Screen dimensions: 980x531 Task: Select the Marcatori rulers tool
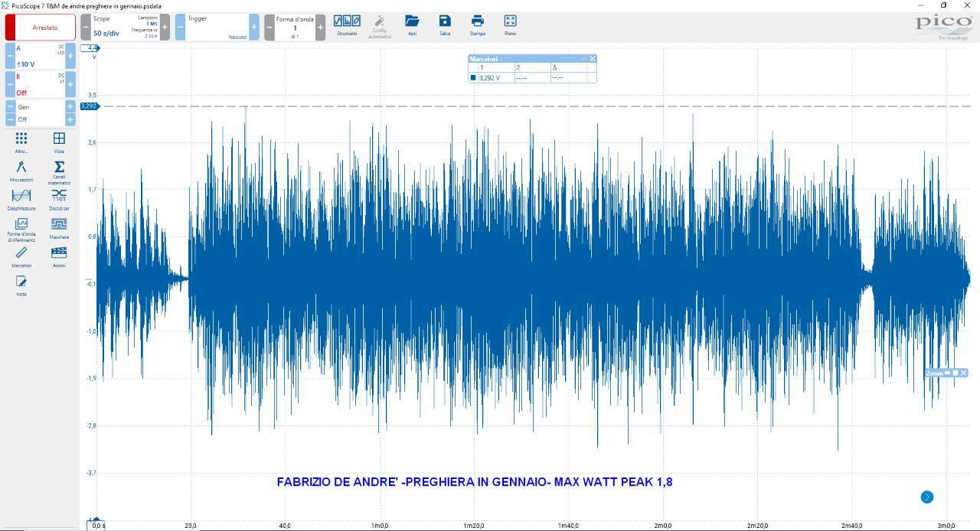click(21, 256)
